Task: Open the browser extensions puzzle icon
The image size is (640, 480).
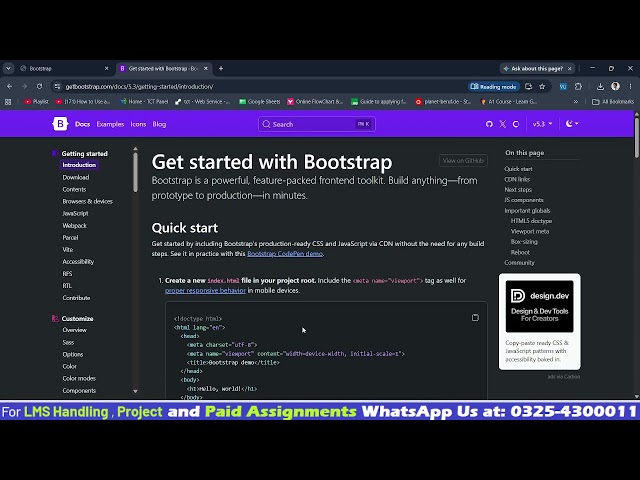Action: click(578, 87)
